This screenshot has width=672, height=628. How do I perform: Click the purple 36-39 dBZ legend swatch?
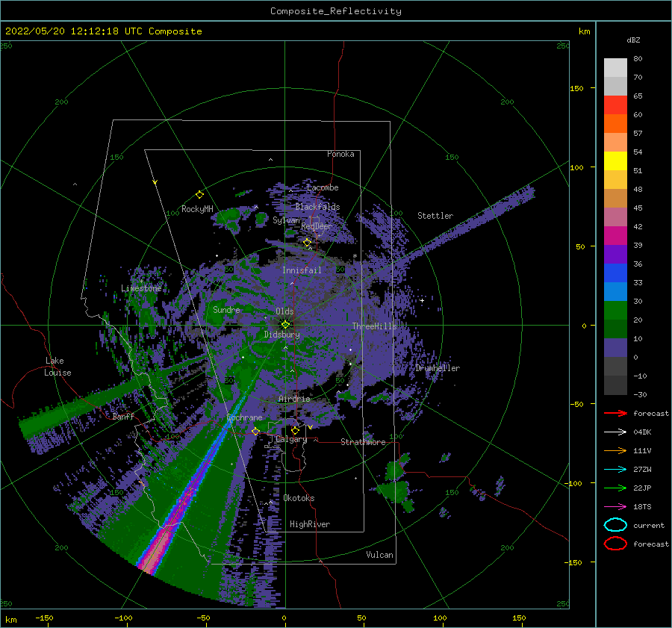pos(615,254)
